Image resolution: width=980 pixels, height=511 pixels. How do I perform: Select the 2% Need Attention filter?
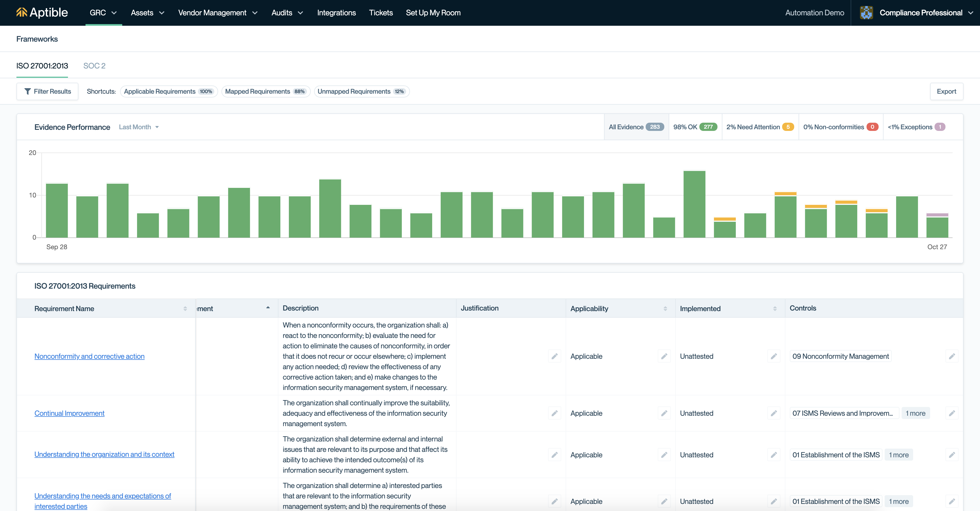pyautogui.click(x=760, y=127)
